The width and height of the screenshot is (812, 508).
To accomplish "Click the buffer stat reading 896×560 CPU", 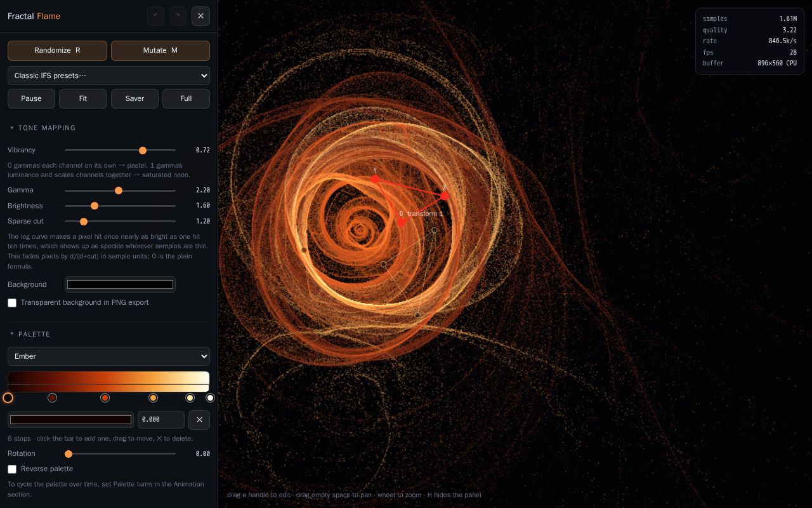I will click(x=777, y=63).
